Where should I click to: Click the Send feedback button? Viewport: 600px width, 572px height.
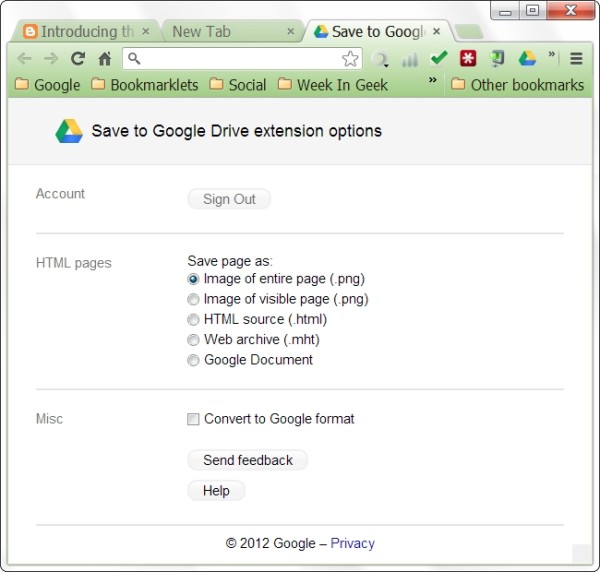click(x=248, y=460)
